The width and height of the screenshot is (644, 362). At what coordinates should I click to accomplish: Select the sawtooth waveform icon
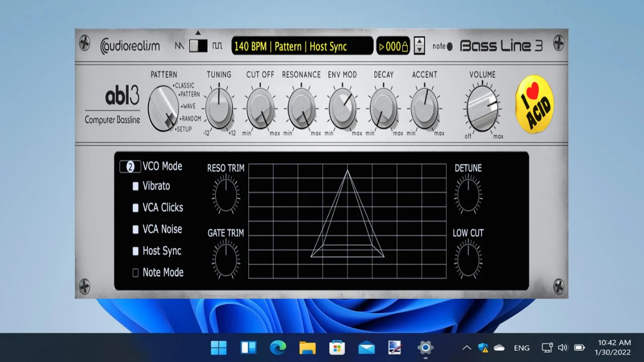point(180,46)
